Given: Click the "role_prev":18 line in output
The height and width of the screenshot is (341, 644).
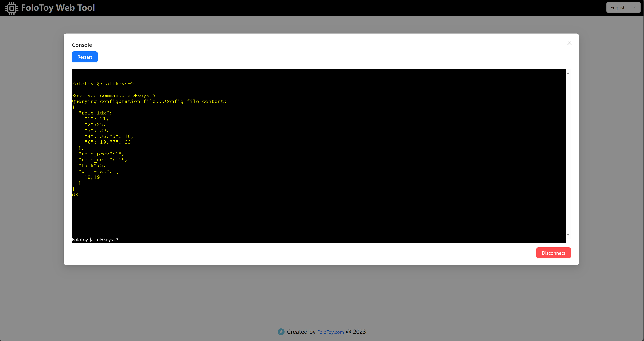Looking at the screenshot, I should coord(101,154).
